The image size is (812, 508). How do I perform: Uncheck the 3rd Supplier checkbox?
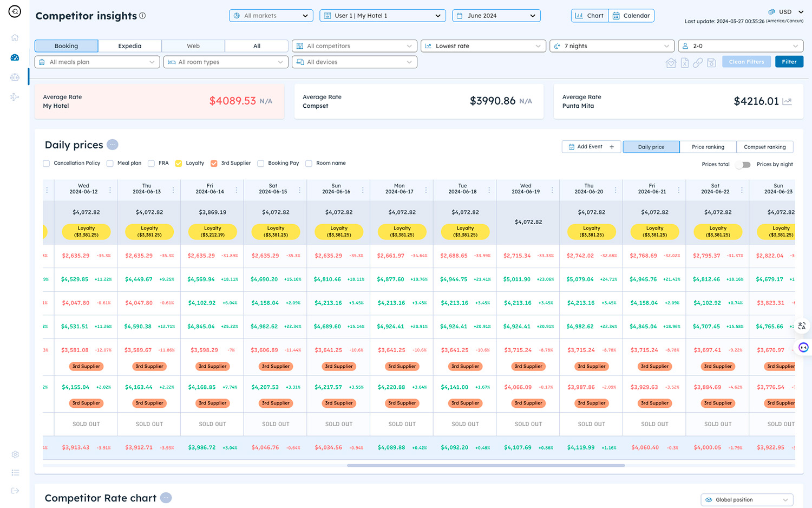(x=214, y=164)
